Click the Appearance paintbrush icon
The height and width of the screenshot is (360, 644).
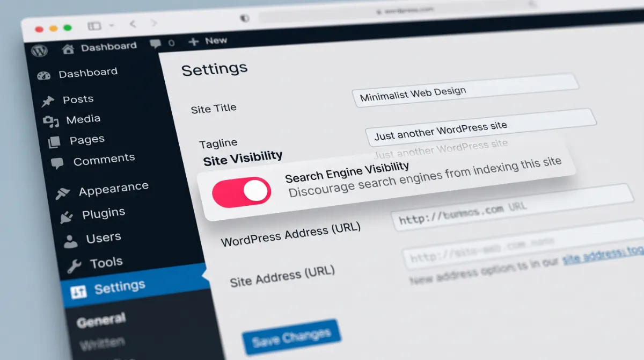tap(63, 193)
